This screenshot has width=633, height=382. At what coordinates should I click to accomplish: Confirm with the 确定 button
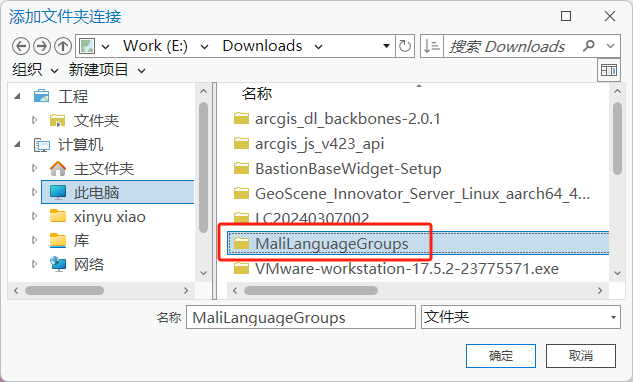pos(501,356)
